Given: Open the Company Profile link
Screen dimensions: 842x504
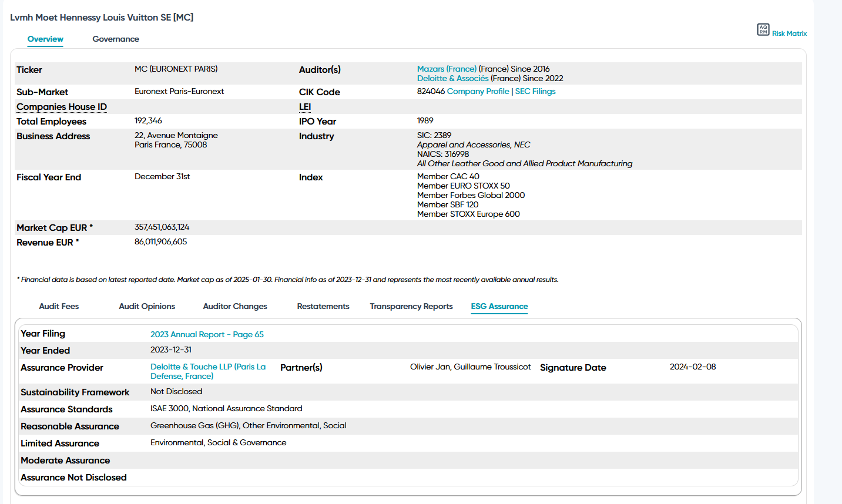Looking at the screenshot, I should click(478, 91).
